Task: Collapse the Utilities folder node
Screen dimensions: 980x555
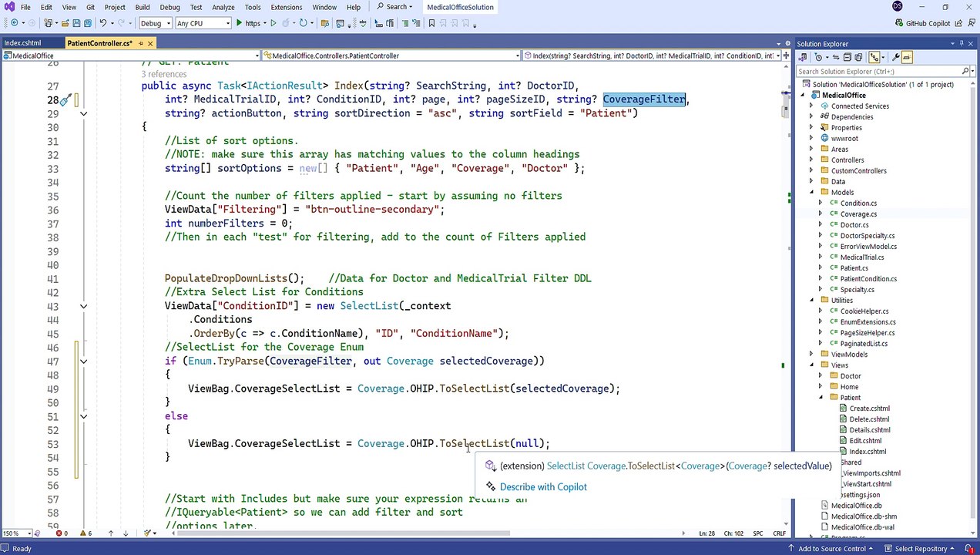Action: point(811,300)
